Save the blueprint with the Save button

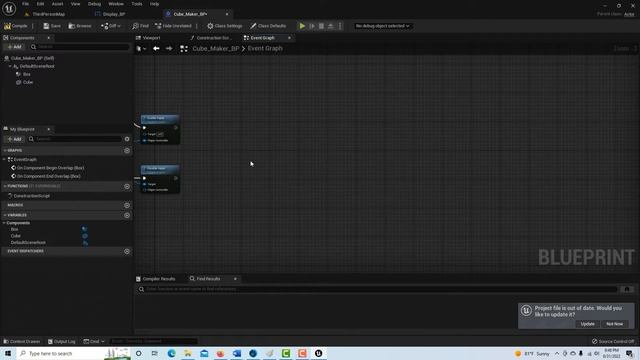point(52,26)
